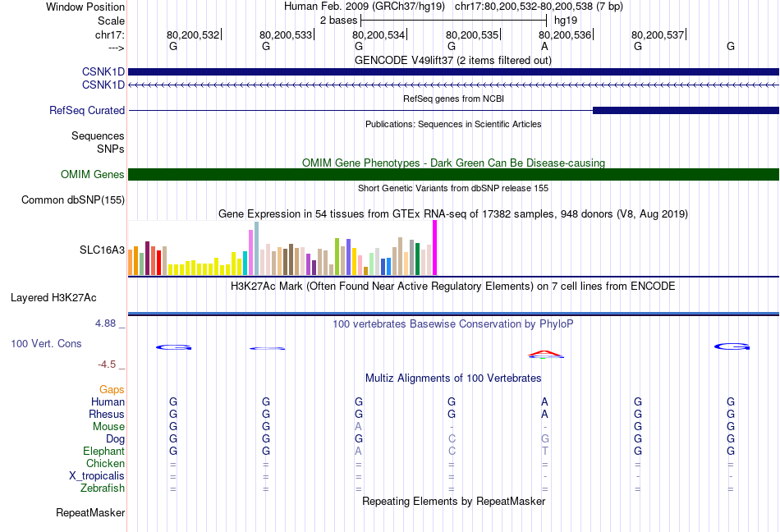Open Publications: Sequences in Scientific Articles title

coord(453,124)
